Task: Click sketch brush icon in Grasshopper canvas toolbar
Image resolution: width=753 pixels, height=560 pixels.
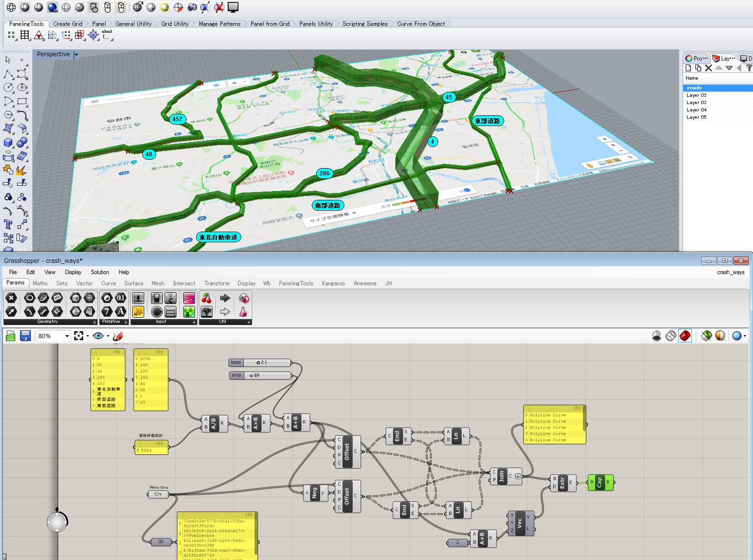Action: (118, 336)
